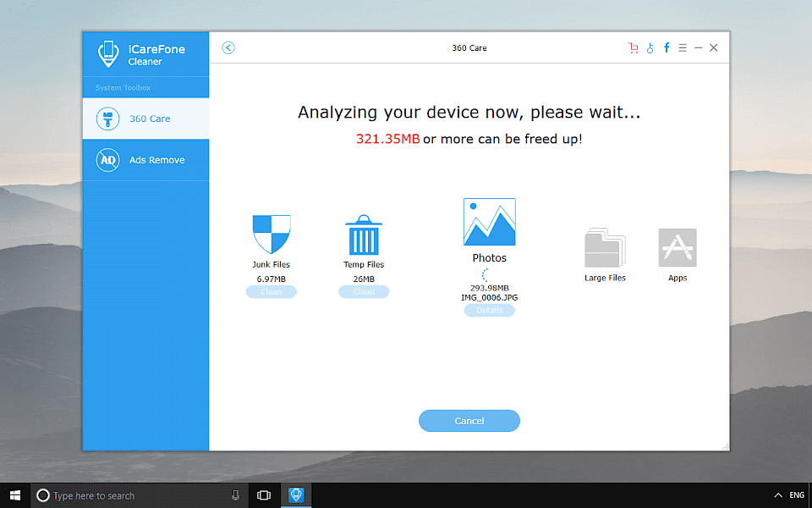Click the 293.98MB photos size text
This screenshot has width=812, height=508.
[490, 288]
